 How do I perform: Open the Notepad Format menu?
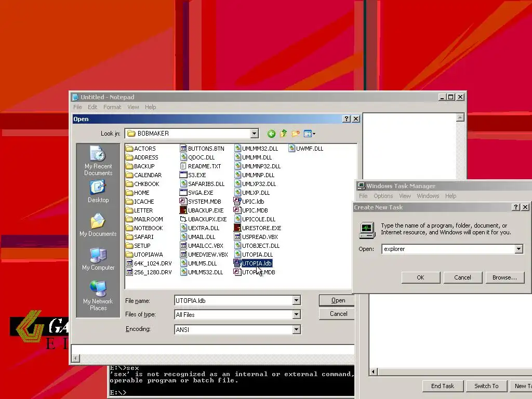tap(112, 107)
